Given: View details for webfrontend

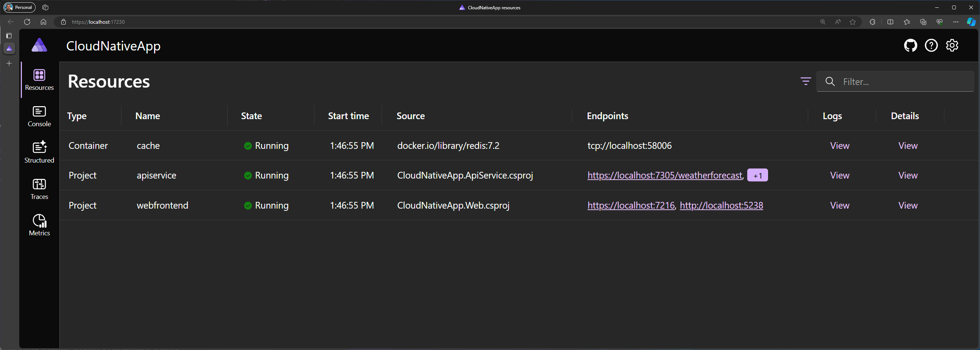Looking at the screenshot, I should coord(908,206).
